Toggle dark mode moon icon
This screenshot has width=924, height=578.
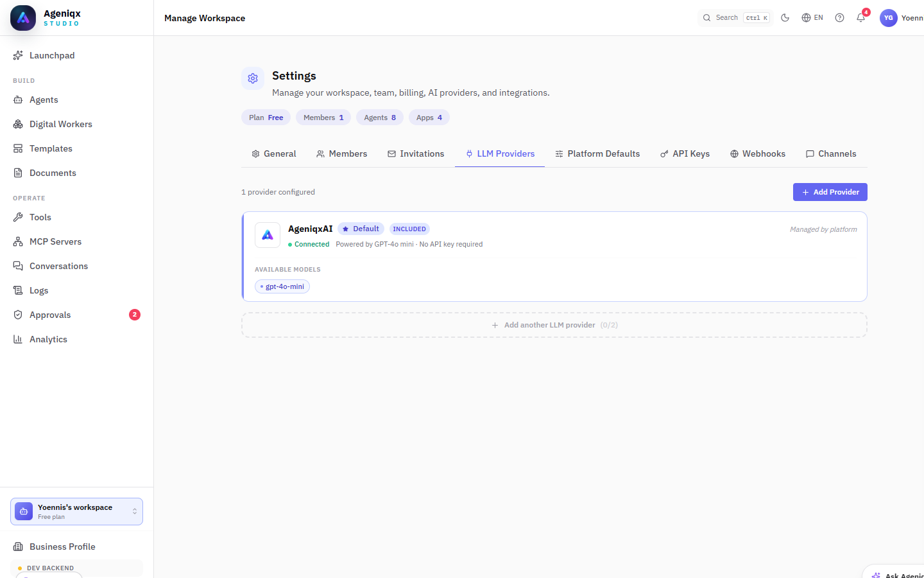click(x=785, y=18)
